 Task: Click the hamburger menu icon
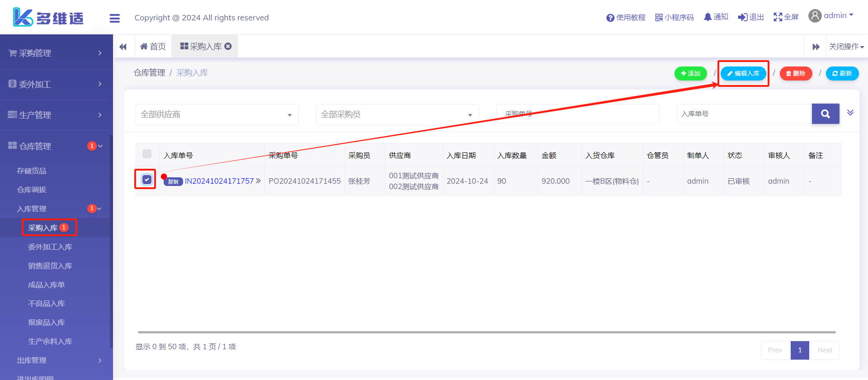[114, 18]
